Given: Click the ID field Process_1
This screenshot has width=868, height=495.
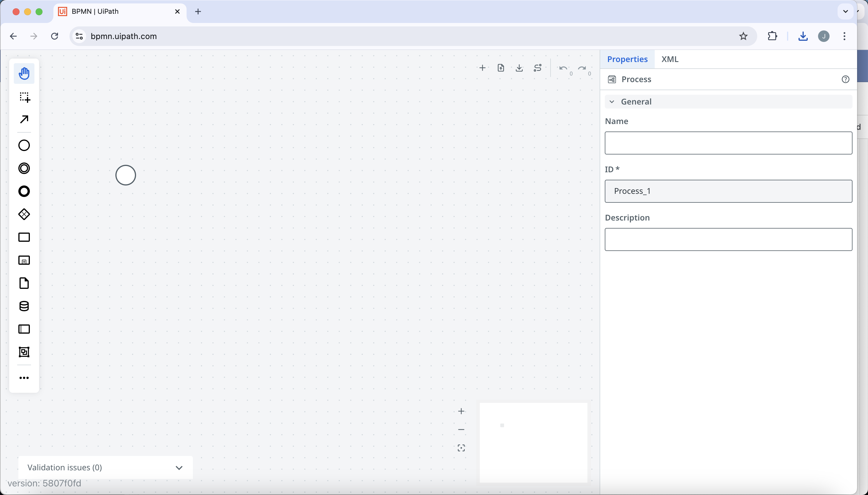Looking at the screenshot, I should pos(728,191).
